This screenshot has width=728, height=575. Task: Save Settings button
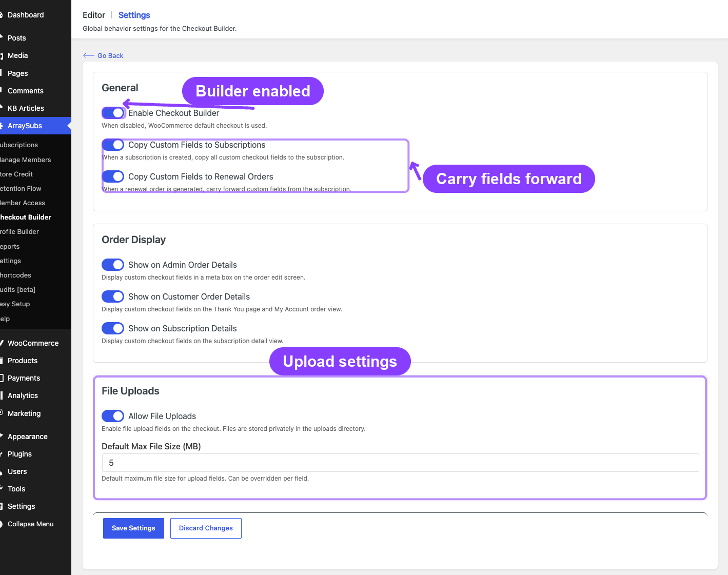[x=133, y=528]
